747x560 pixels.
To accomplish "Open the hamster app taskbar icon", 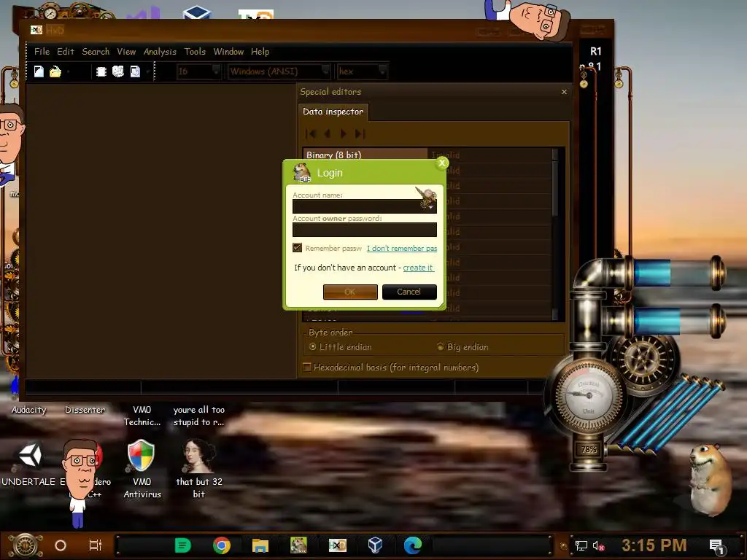I will point(298,545).
